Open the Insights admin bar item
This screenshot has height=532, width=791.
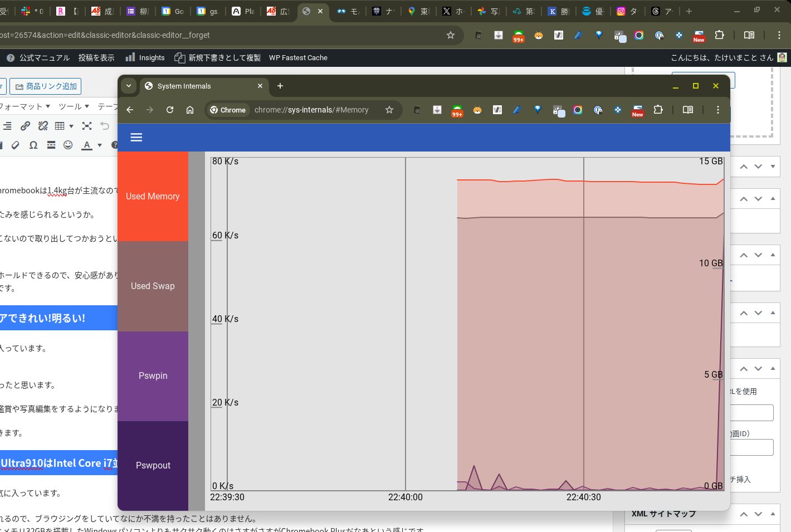pos(145,57)
